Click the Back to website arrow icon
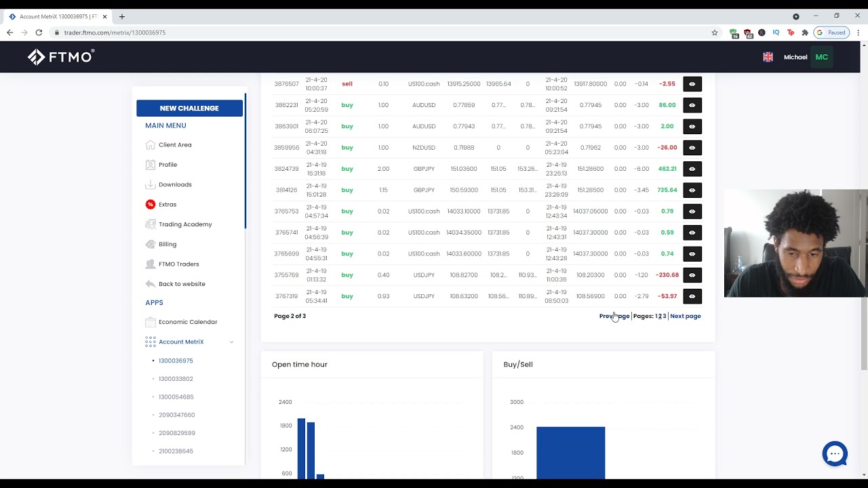The image size is (868, 488). coord(151,284)
